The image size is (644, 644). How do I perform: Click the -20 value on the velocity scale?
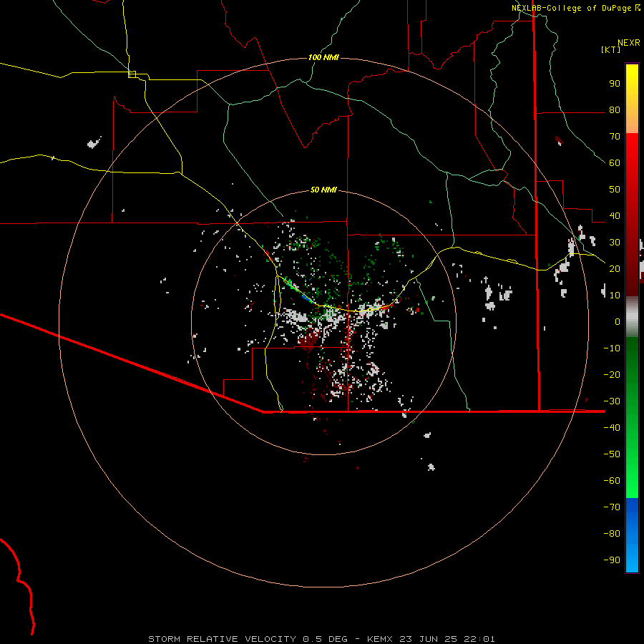[x=612, y=374]
